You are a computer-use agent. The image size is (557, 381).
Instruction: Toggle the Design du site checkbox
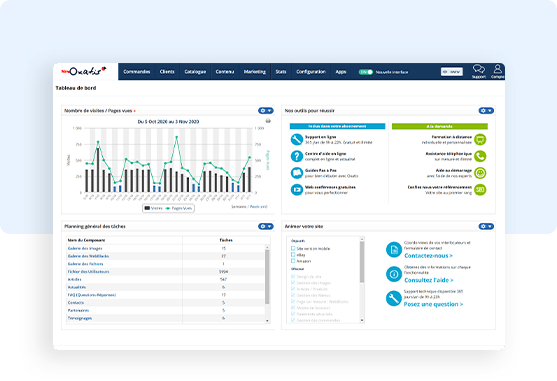click(293, 276)
